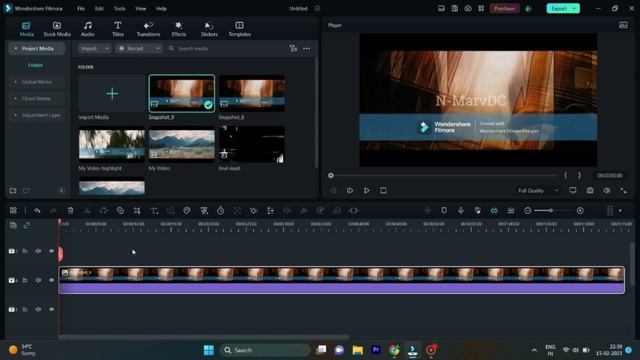Open the Help menu

pos(161,9)
